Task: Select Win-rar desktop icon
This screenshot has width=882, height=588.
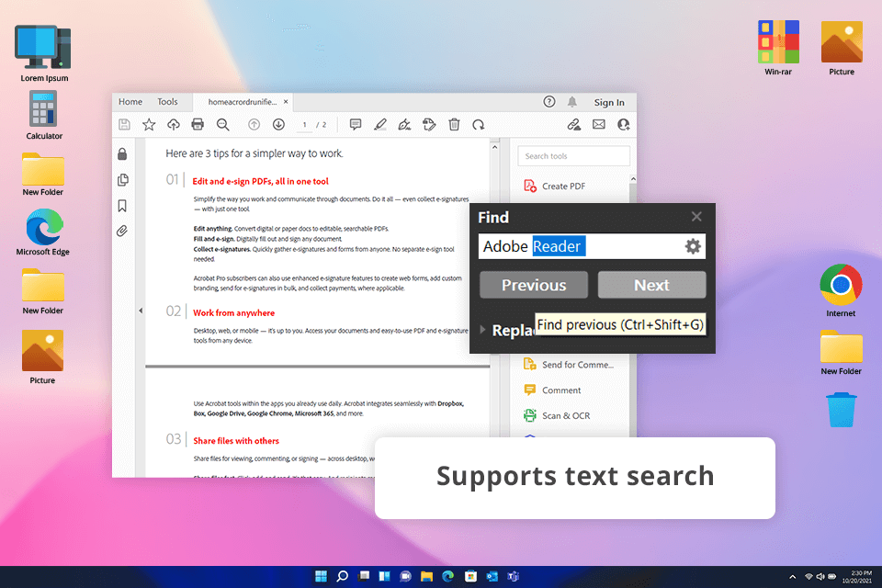Action: click(778, 47)
